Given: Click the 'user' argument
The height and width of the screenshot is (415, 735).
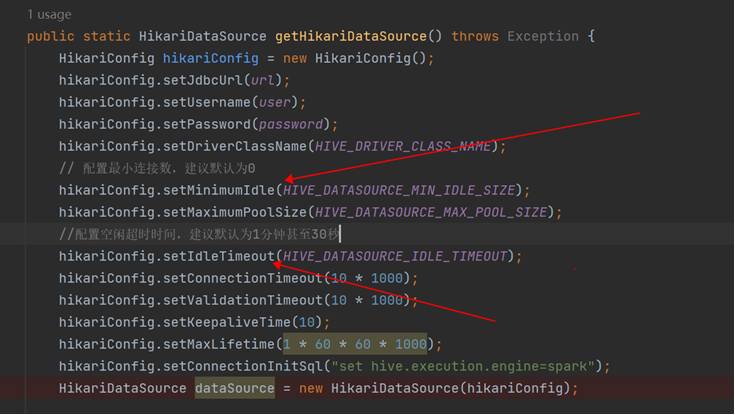Looking at the screenshot, I should pyautogui.click(x=275, y=102).
